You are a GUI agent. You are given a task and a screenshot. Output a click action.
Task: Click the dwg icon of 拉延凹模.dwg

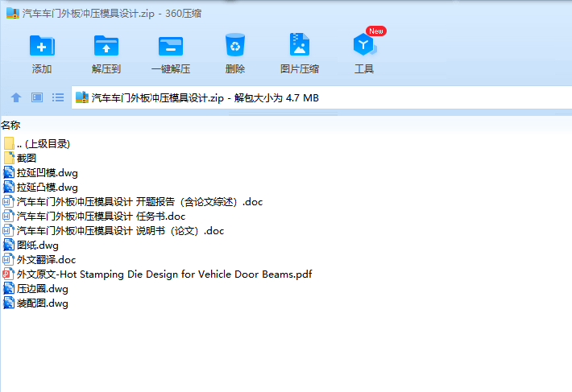(9, 173)
